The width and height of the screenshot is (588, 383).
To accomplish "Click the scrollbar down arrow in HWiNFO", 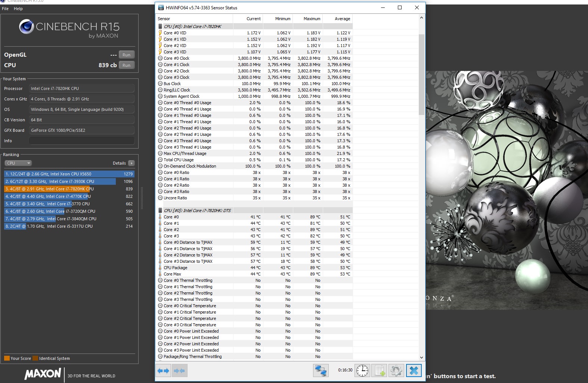I will 421,357.
